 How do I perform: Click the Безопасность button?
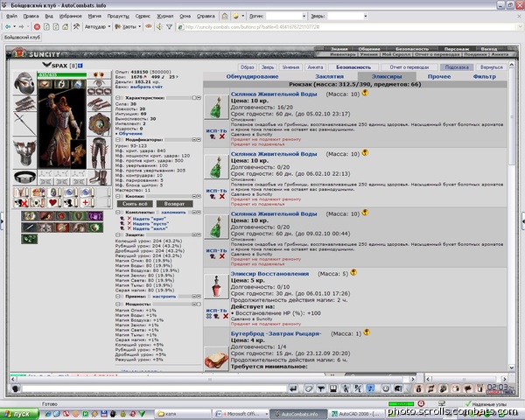pos(353,67)
